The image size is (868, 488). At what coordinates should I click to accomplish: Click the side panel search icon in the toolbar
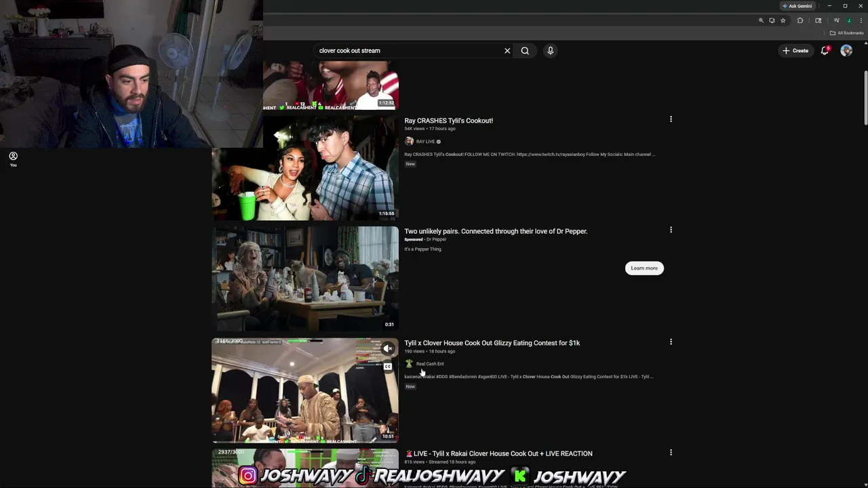point(818,20)
